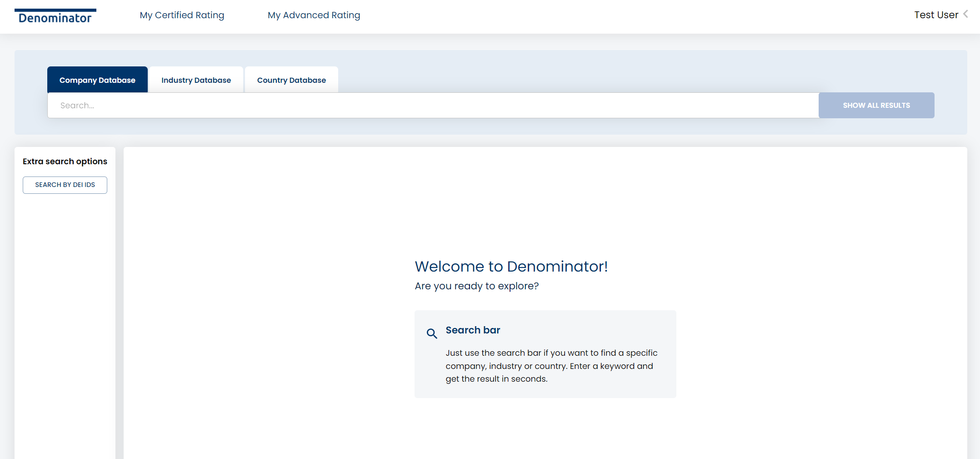Click the 'Welcome to Denominator!' heading
This screenshot has height=459, width=980.
click(511, 267)
